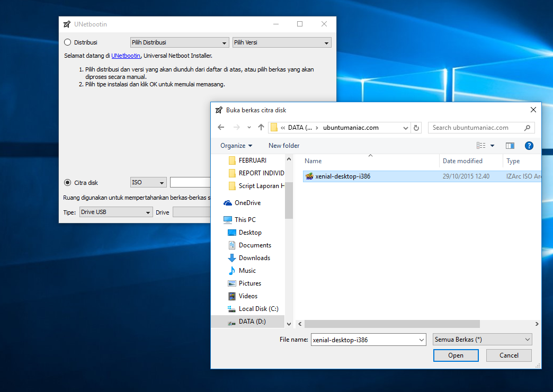Click the address bar folder icon
The width and height of the screenshot is (553, 392).
click(x=274, y=128)
